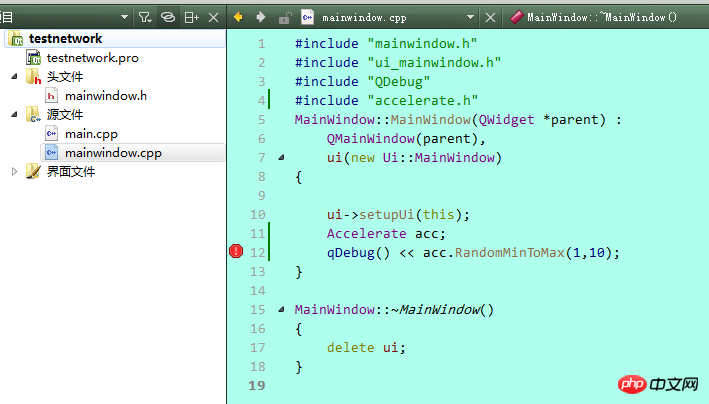Go back with the yellow left arrow
Screen dimensions: 709x404
[x=238, y=17]
